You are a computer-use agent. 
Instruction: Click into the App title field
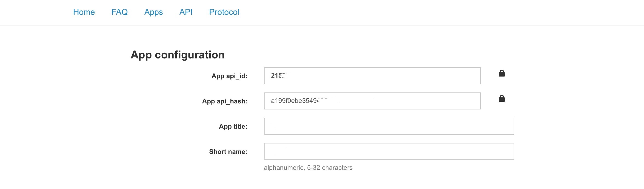[x=389, y=126]
